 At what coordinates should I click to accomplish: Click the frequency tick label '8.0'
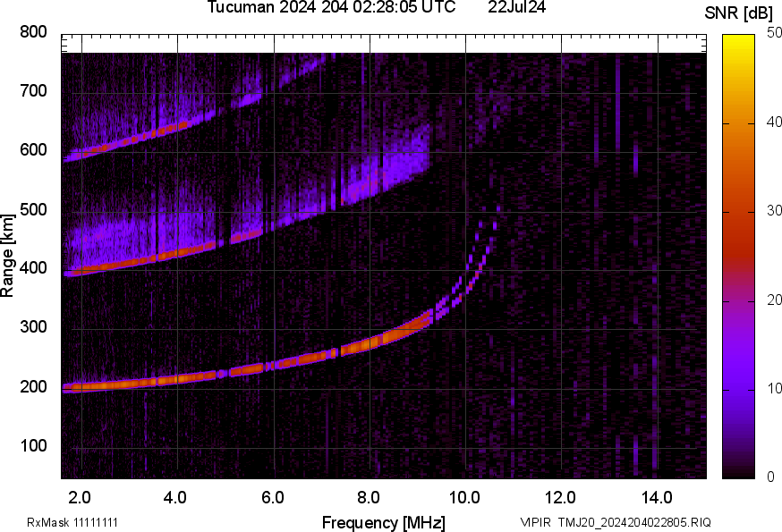[x=368, y=498]
